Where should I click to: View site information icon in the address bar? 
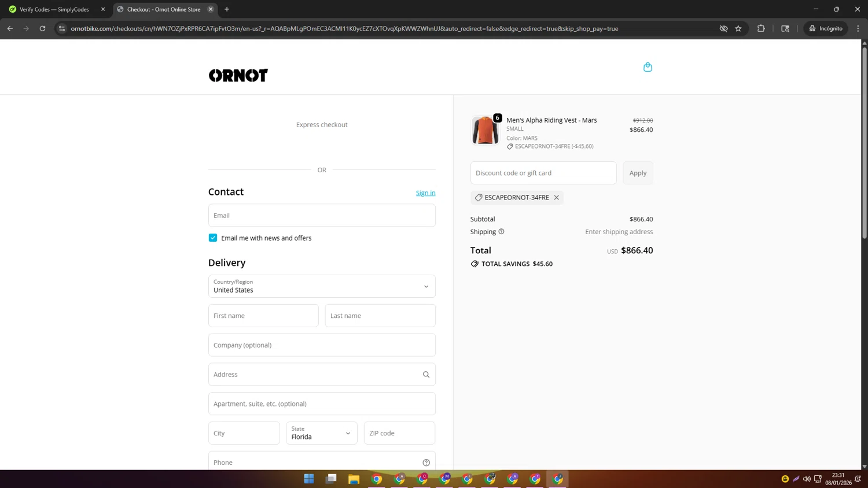62,28
